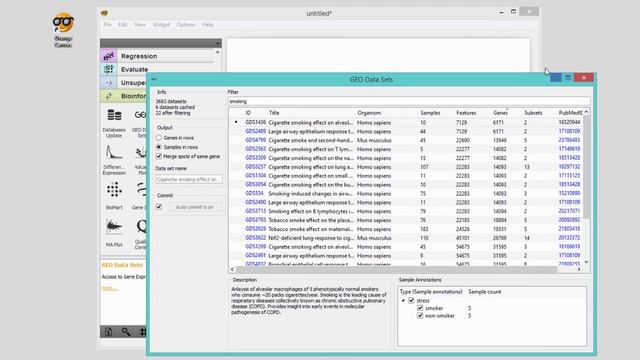Open dataset GDS2489 ID link

[256, 131]
